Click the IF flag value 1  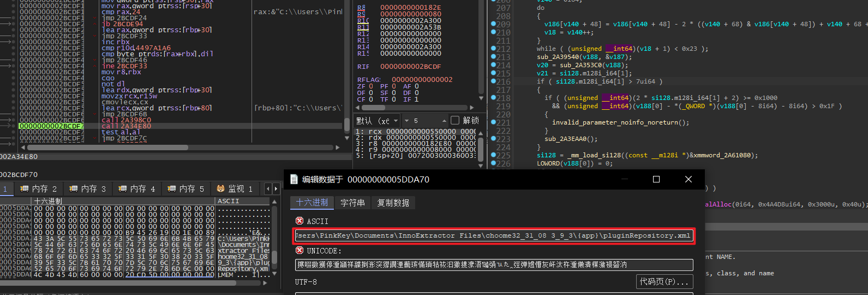(417, 99)
